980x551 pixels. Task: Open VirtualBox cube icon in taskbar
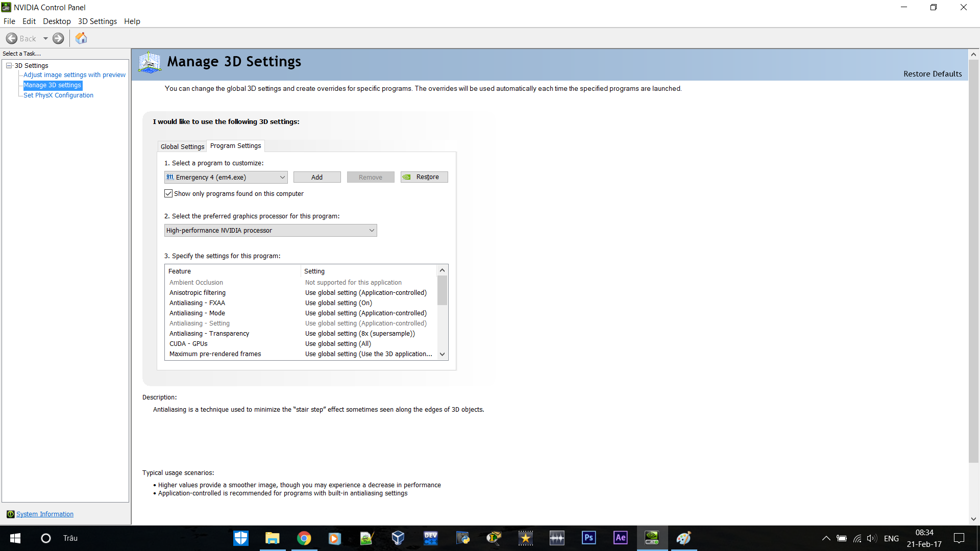coord(398,538)
